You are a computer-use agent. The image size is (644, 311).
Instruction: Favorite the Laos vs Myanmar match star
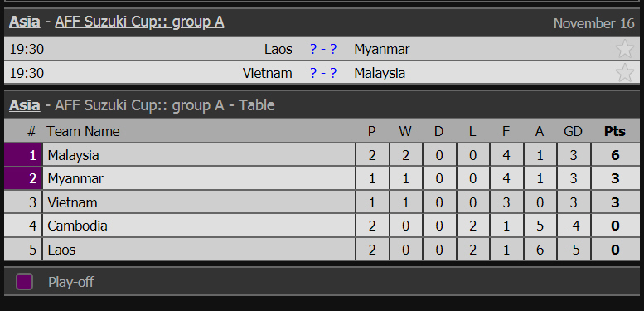(x=625, y=49)
